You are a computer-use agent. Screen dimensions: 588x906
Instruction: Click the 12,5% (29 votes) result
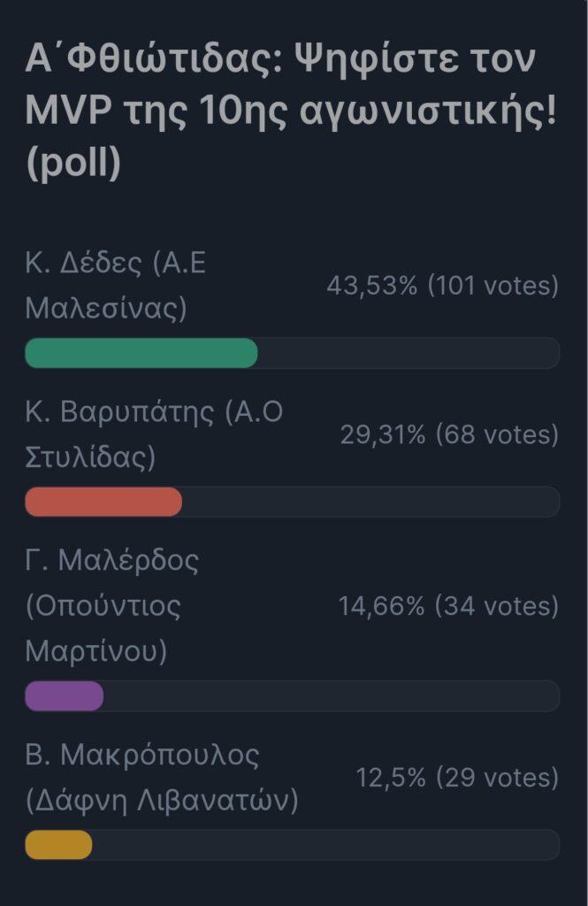(457, 778)
